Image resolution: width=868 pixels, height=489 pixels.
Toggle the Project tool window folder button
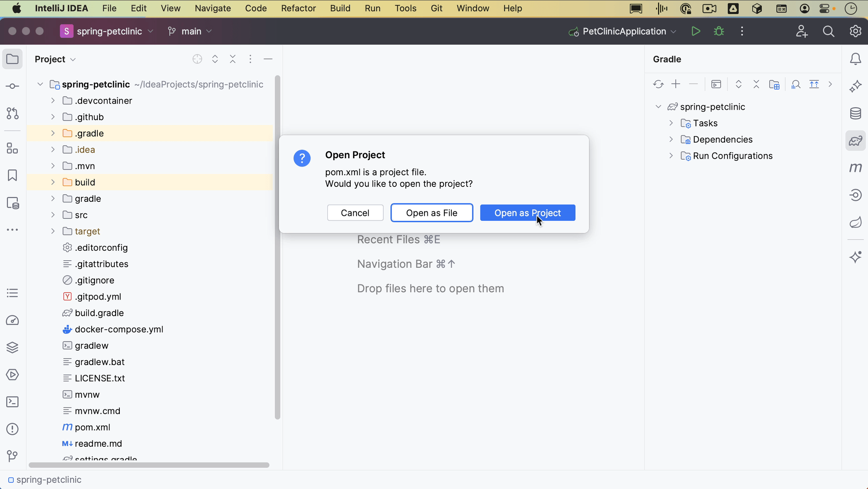pos(12,59)
